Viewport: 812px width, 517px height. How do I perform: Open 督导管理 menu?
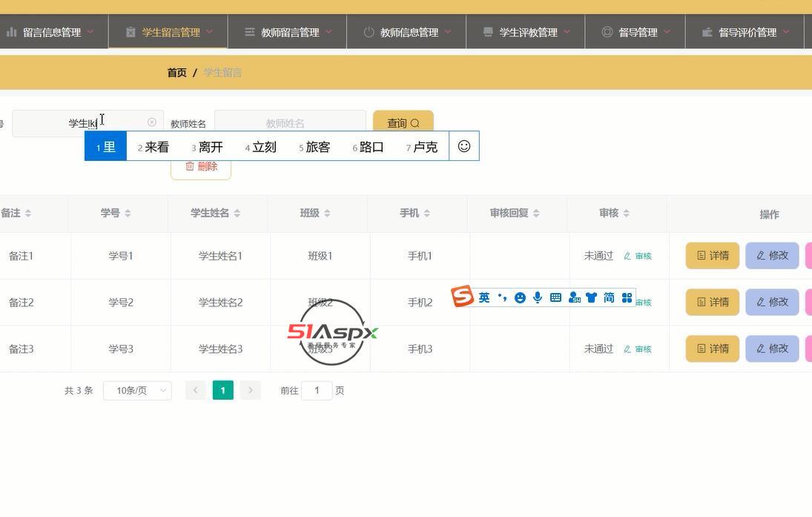coord(636,32)
